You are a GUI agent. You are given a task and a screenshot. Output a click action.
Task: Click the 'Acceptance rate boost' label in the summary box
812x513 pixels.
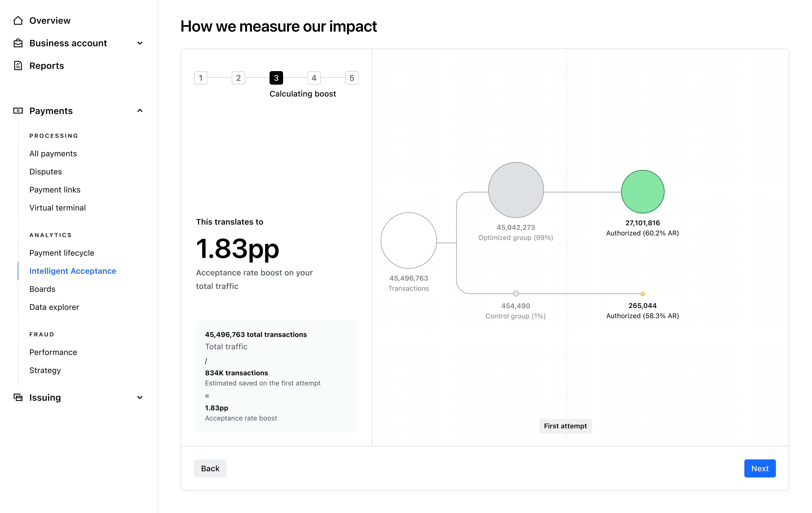coord(241,418)
